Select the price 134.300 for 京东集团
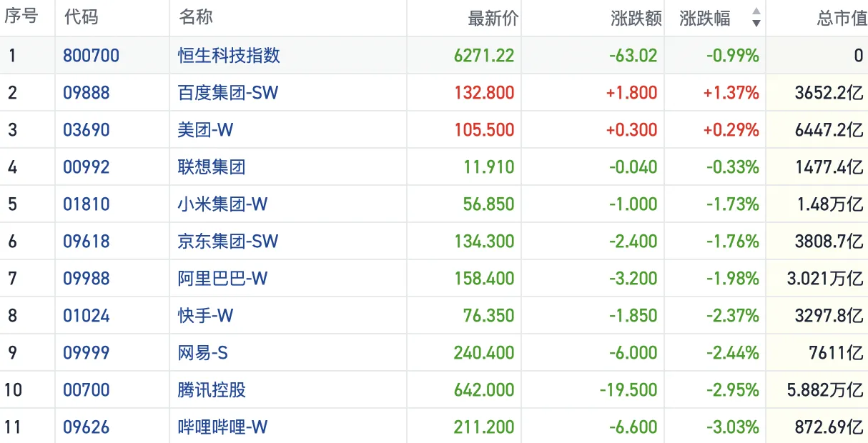868x443 pixels. pyautogui.click(x=484, y=242)
